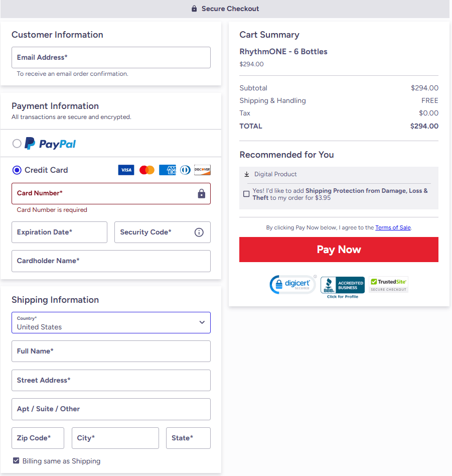
Task: Click the DigiCert Secured badge
Action: 292,285
